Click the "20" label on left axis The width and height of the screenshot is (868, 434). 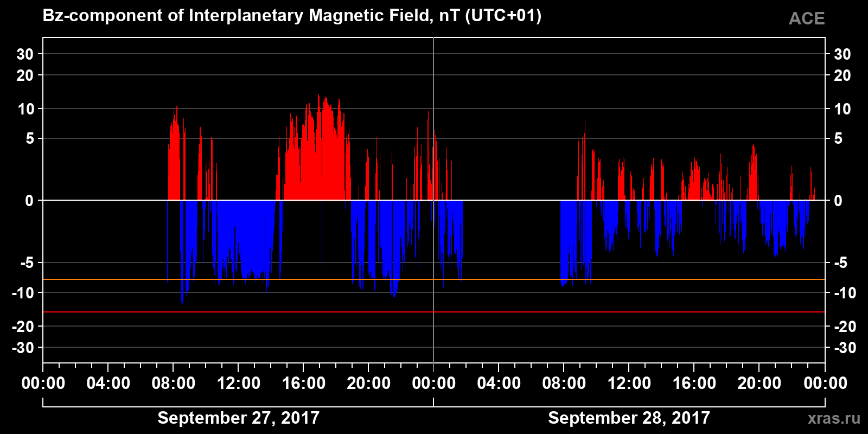coord(25,75)
